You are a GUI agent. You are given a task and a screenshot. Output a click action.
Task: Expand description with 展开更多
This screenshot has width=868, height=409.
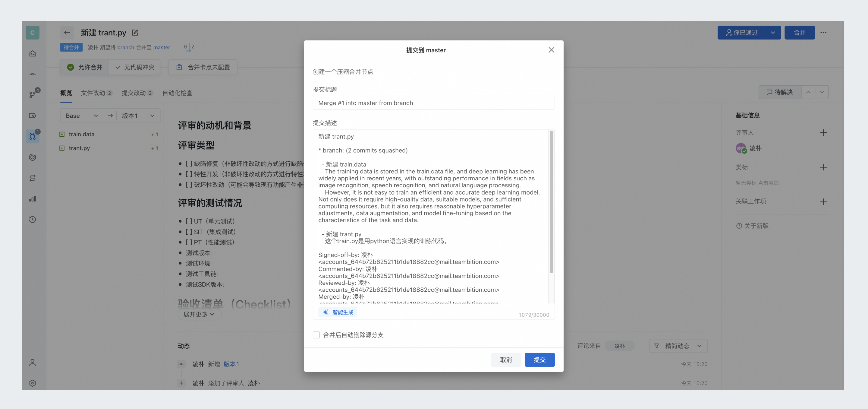click(x=199, y=314)
